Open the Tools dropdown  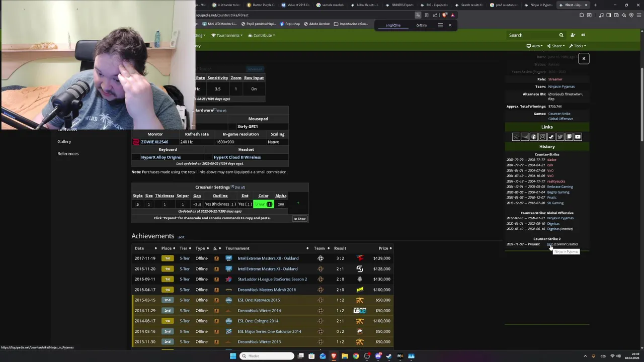click(578, 46)
